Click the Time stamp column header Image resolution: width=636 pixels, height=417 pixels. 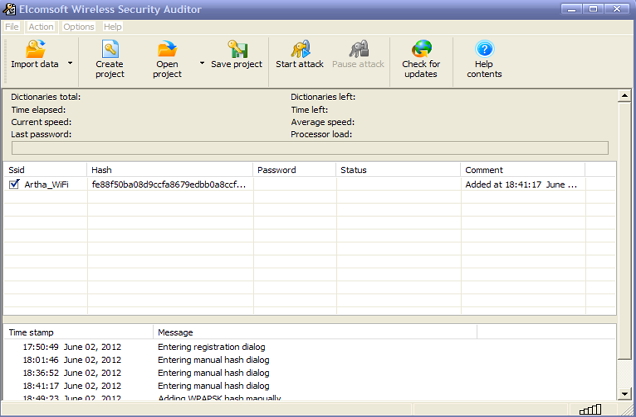coord(78,333)
